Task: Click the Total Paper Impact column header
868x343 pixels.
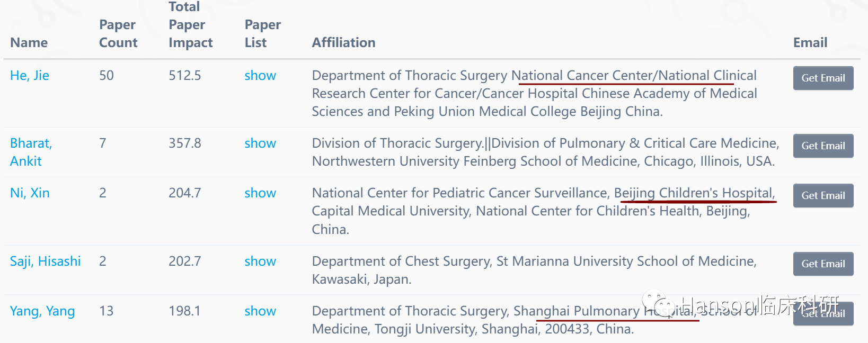Action: tap(191, 25)
